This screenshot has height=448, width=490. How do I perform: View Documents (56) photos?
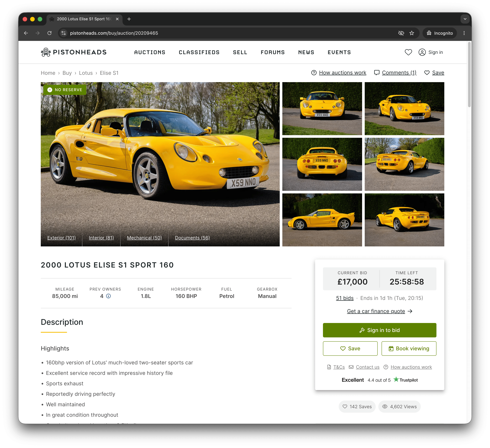(192, 238)
